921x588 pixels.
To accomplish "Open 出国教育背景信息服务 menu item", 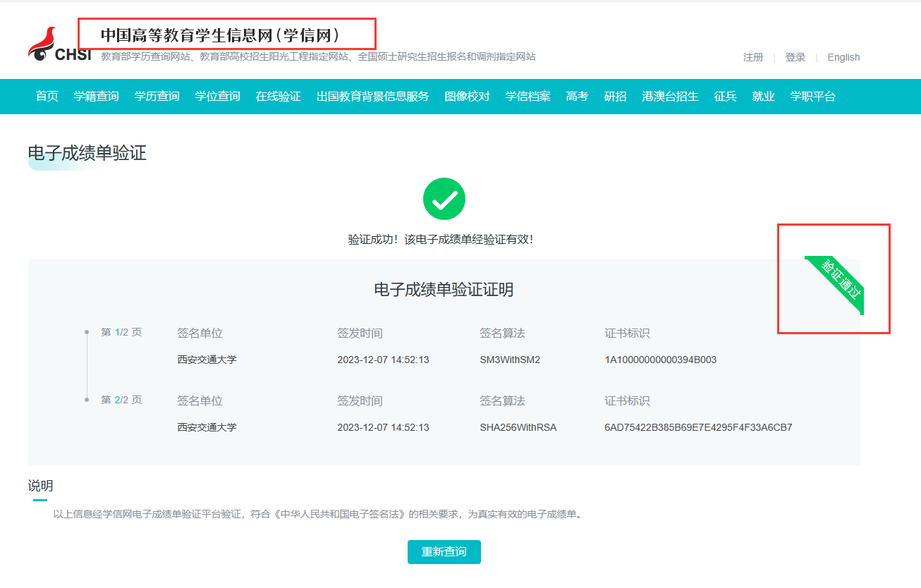I will (x=373, y=97).
